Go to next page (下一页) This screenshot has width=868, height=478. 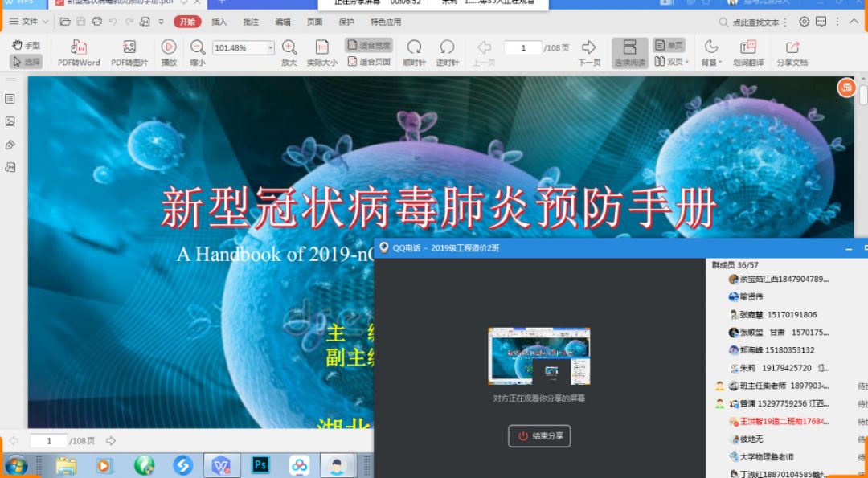pyautogui.click(x=589, y=53)
